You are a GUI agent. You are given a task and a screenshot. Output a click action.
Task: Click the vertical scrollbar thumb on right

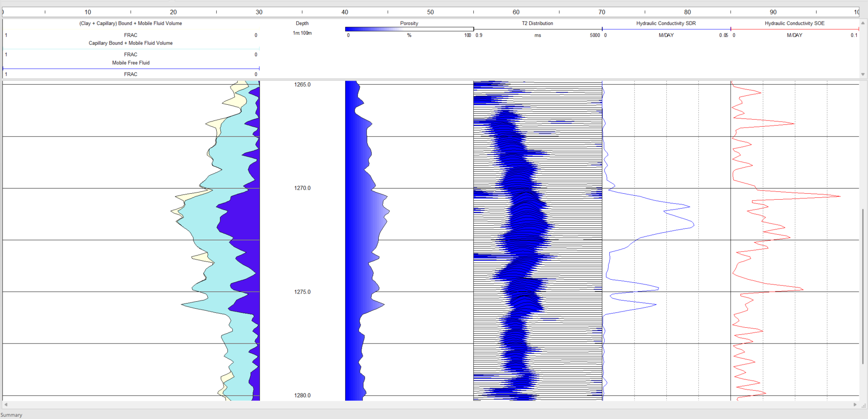[x=863, y=286]
